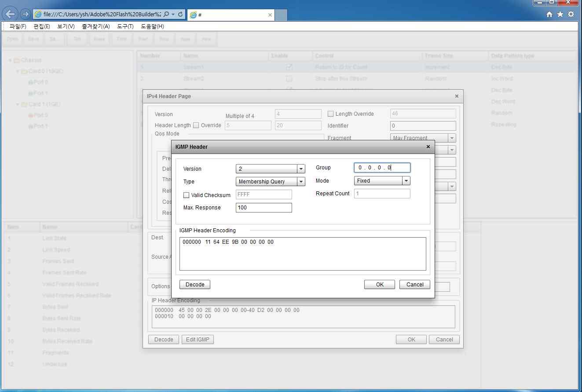This screenshot has height=392, width=582.
Task: Open the browser Home icon
Action: pos(549,15)
